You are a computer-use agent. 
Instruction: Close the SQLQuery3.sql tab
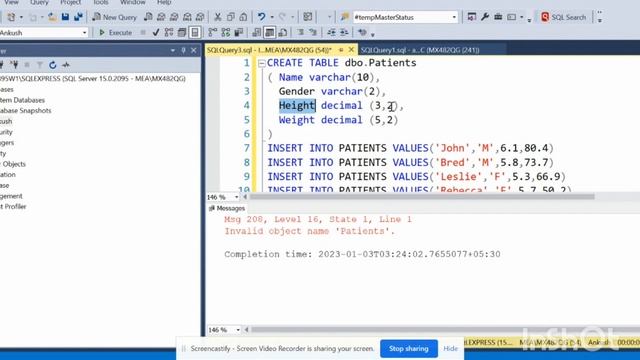(x=351, y=50)
